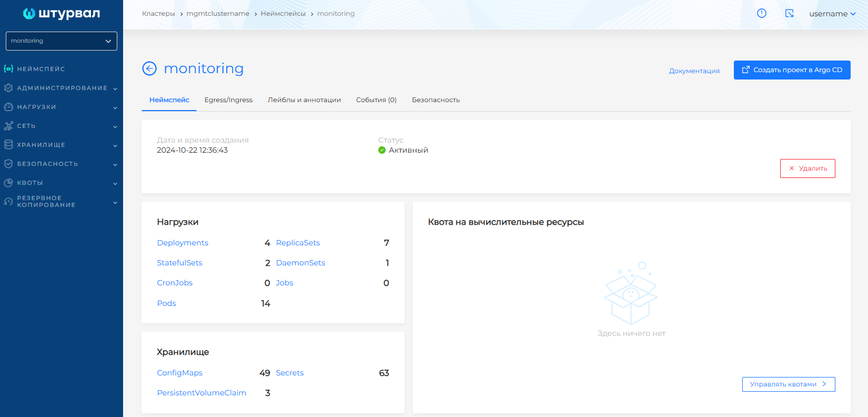Open the Deployments link
This screenshot has height=417, width=868.
183,243
